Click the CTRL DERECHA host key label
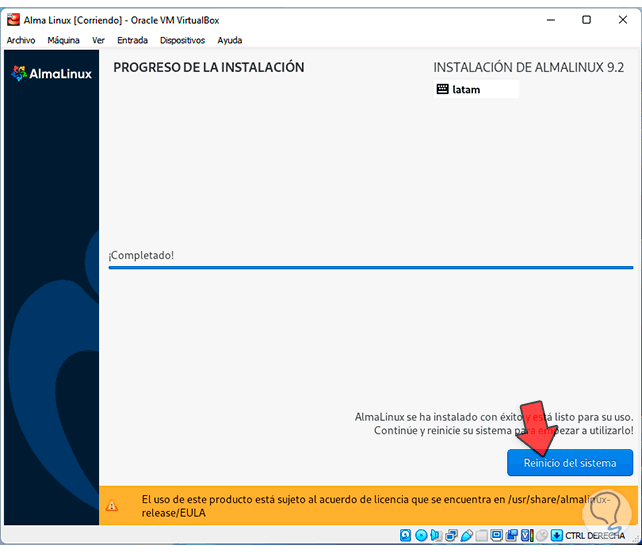The height and width of the screenshot is (552, 642). click(x=595, y=536)
